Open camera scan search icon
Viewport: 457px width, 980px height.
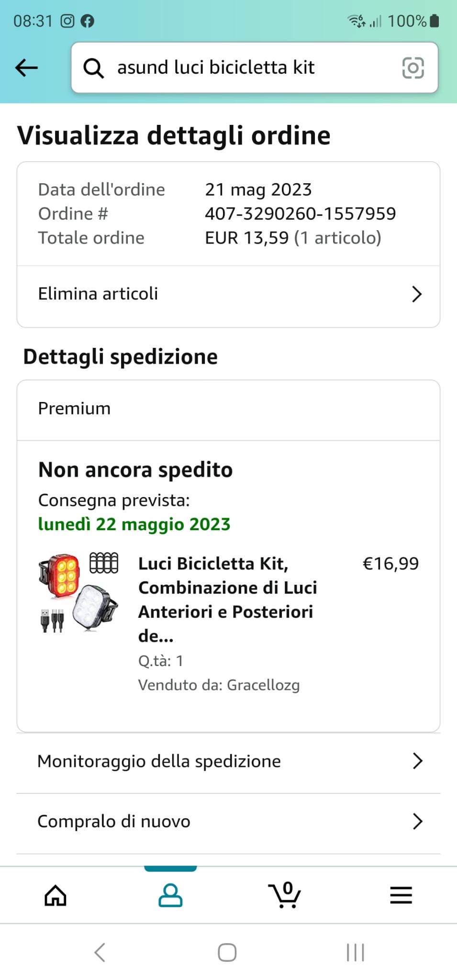point(413,67)
